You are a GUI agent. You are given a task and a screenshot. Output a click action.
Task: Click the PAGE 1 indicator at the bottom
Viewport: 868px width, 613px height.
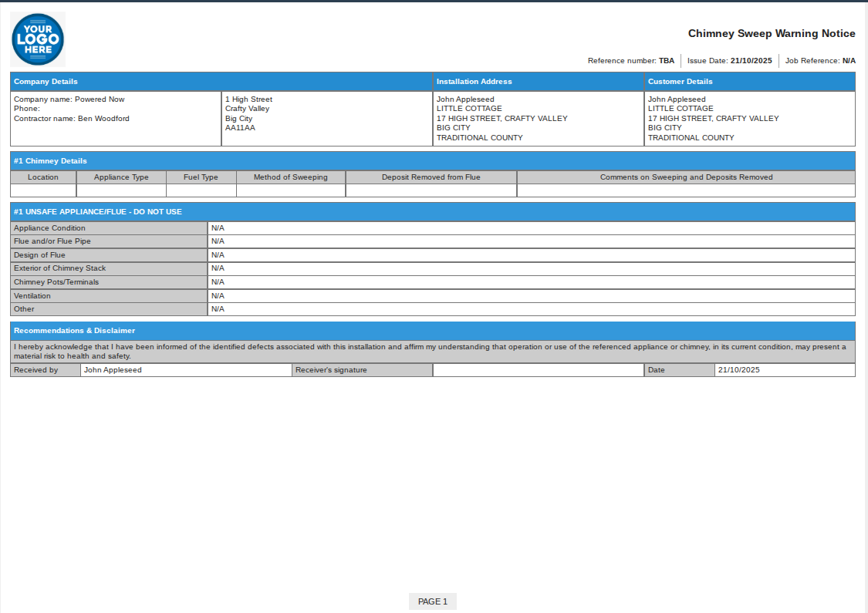432,601
